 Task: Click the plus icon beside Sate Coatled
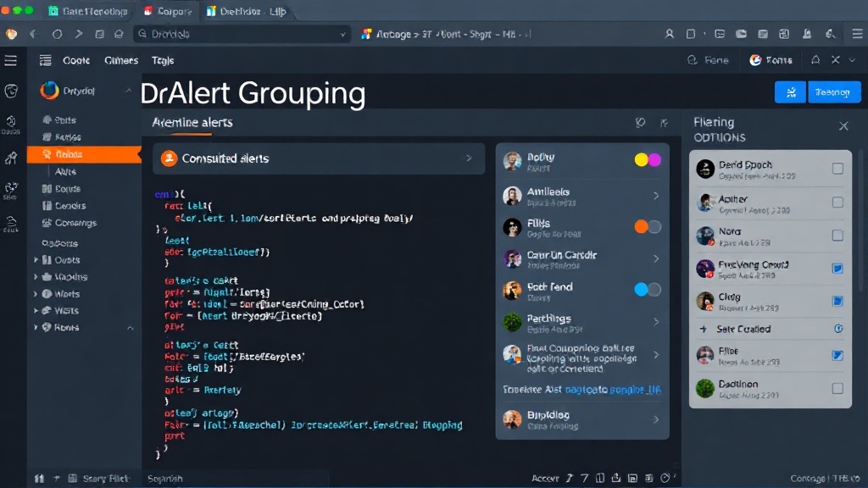[703, 329]
